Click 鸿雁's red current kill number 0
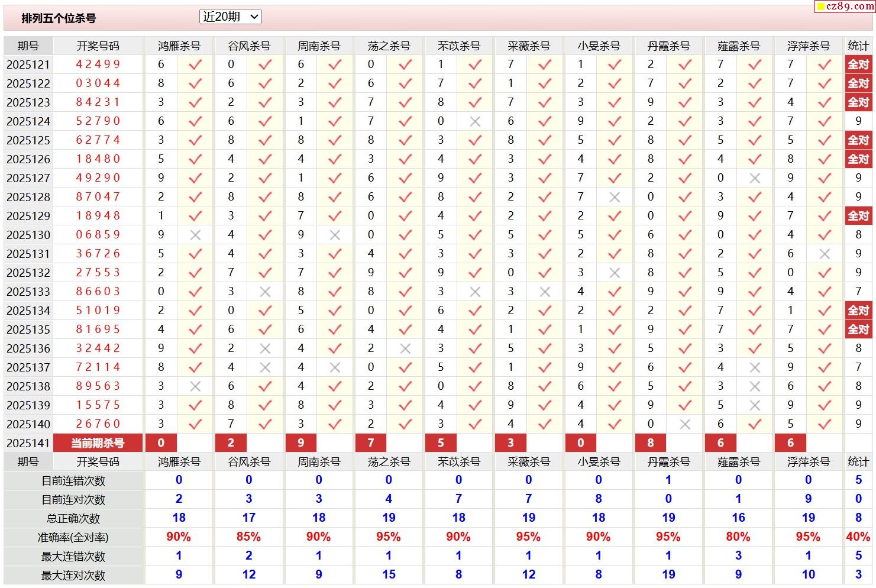The height and width of the screenshot is (588, 876). point(161,443)
